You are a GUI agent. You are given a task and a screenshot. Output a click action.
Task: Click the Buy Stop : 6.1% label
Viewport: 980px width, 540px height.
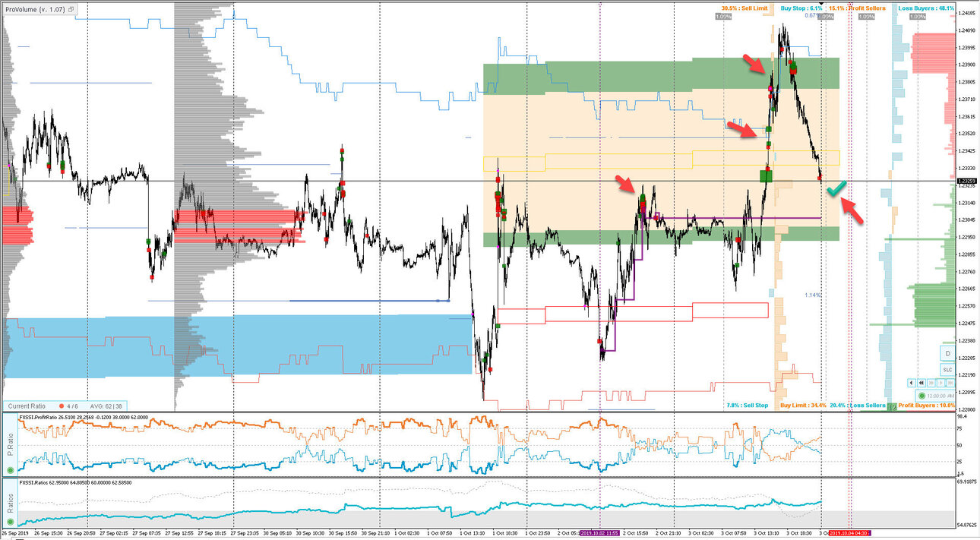(802, 8)
